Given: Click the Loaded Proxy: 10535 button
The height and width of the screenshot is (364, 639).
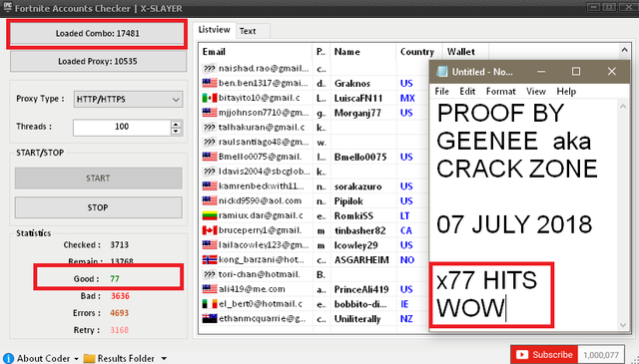Looking at the screenshot, I should click(98, 62).
